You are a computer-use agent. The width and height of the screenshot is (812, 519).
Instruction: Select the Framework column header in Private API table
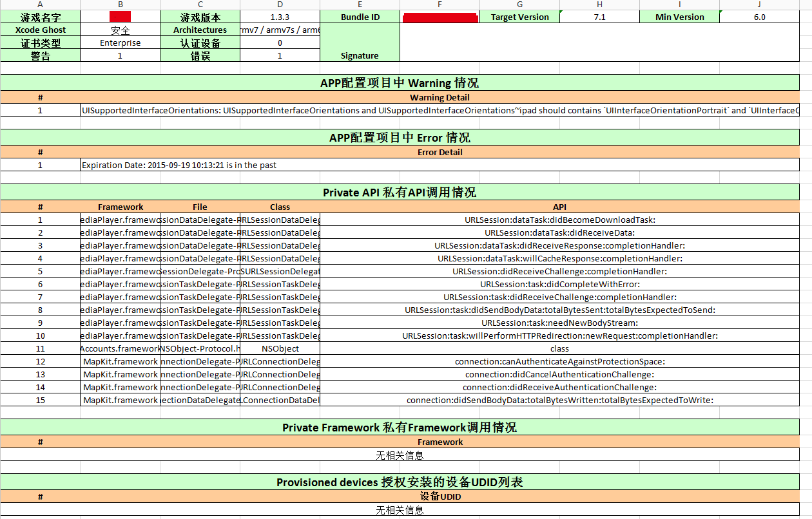click(120, 207)
